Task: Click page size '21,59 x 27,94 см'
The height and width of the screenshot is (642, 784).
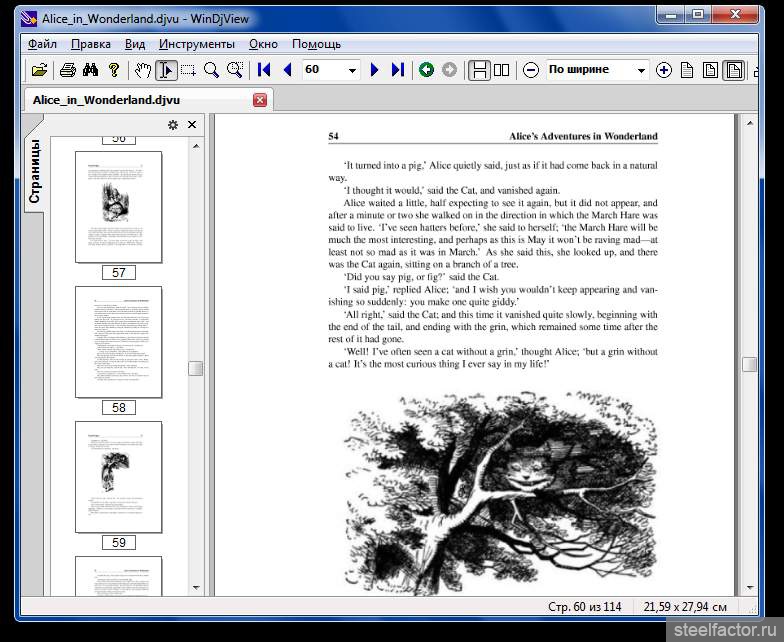Action: [x=685, y=606]
